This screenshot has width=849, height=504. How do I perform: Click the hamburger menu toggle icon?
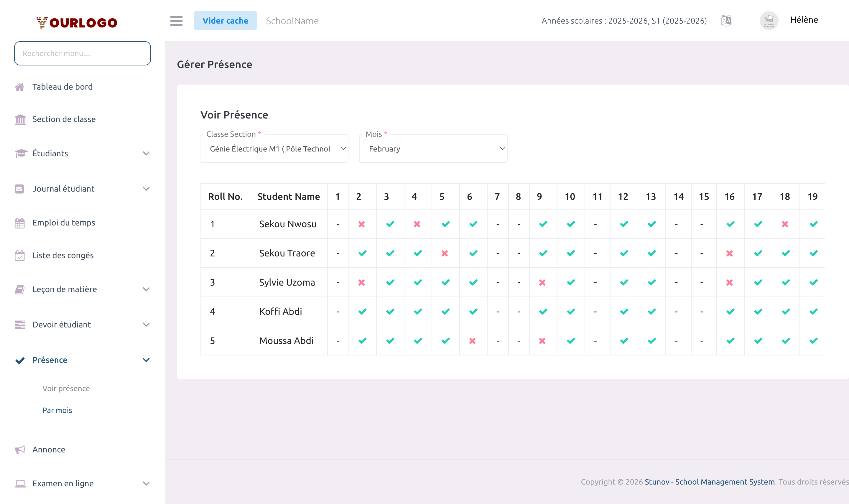coord(176,21)
